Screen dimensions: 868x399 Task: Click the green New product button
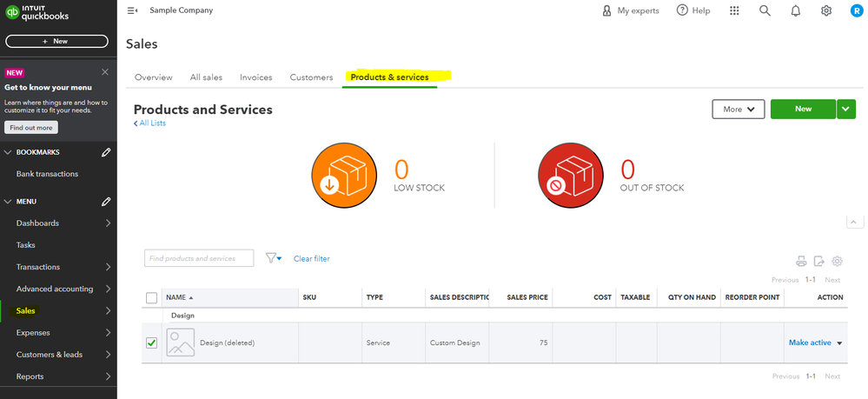803,110
